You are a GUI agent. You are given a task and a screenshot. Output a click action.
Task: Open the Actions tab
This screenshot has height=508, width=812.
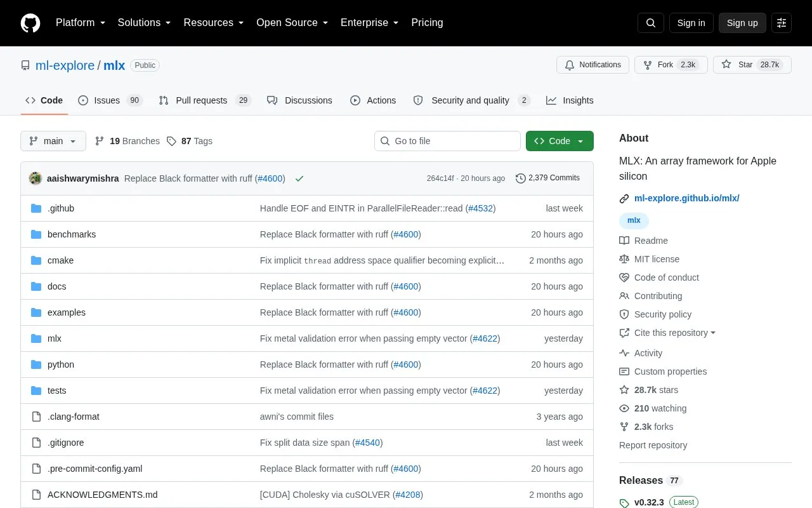tap(373, 100)
